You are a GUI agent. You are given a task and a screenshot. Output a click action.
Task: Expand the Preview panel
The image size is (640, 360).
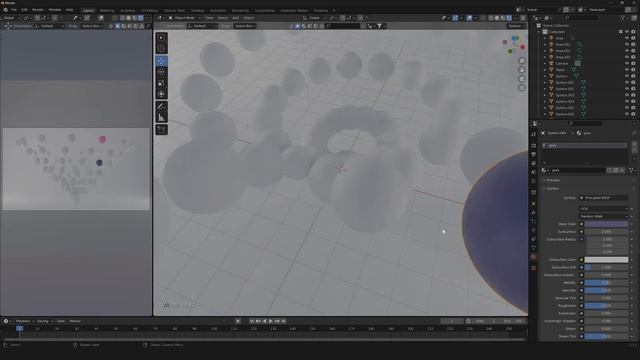pos(553,180)
